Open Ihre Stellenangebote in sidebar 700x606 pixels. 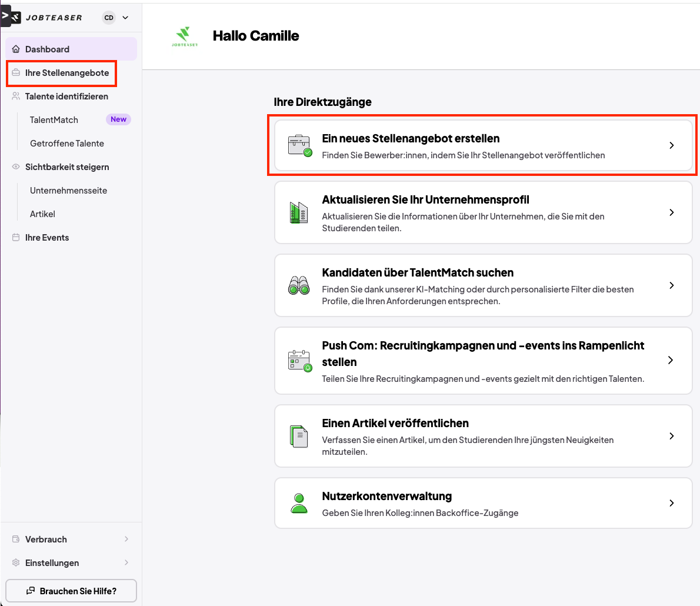point(66,73)
